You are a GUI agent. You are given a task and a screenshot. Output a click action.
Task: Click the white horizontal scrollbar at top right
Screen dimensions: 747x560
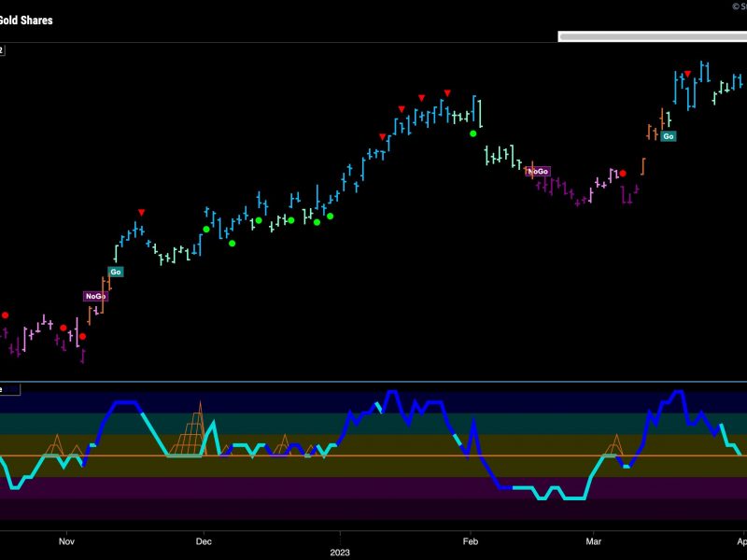[652, 36]
